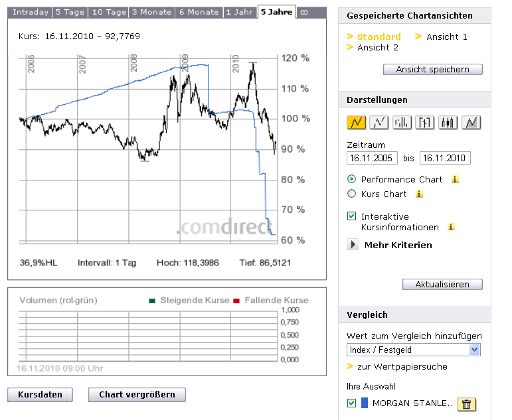
Task: Toggle Interaktive Kursinformationen checkbox
Action: point(352,216)
